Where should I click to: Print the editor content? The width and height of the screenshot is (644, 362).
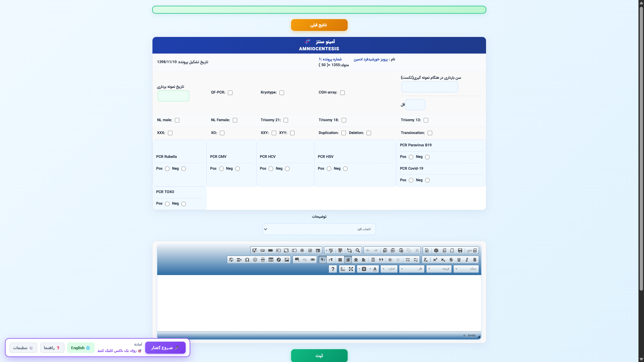click(x=436, y=250)
